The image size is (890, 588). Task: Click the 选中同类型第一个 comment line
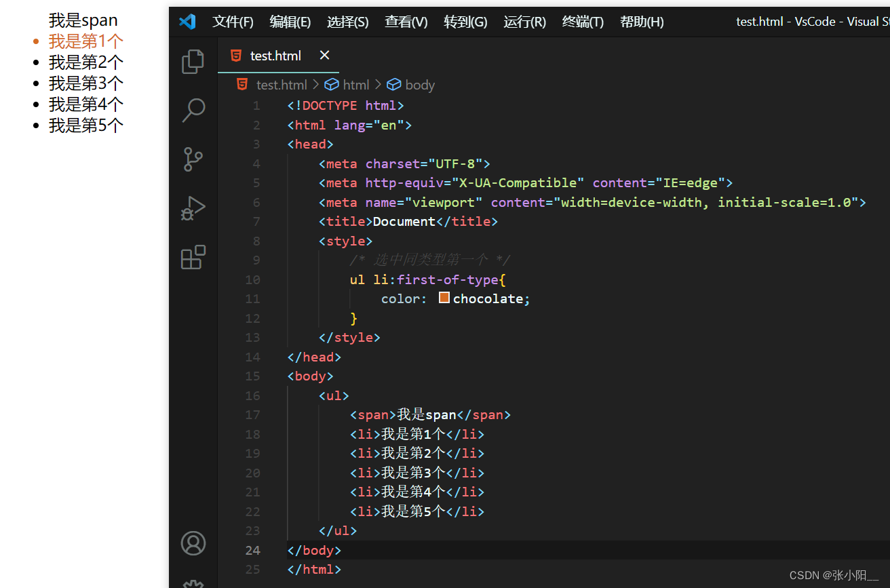click(x=430, y=260)
